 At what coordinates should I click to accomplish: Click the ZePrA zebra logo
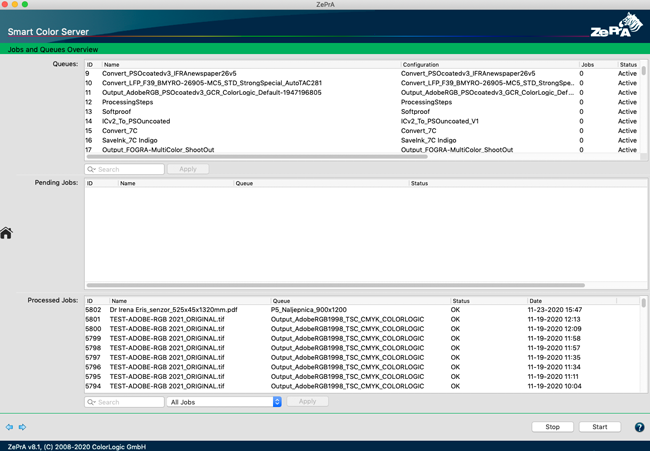[x=616, y=25]
